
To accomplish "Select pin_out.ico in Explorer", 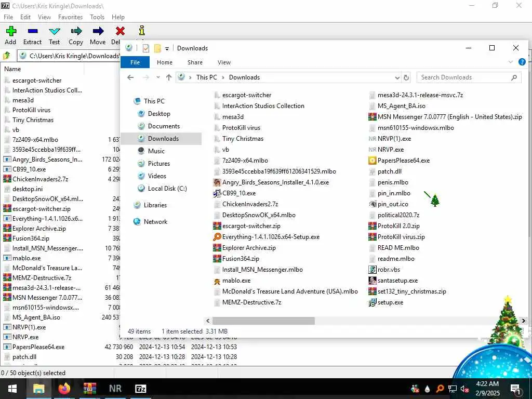I will (388, 204).
